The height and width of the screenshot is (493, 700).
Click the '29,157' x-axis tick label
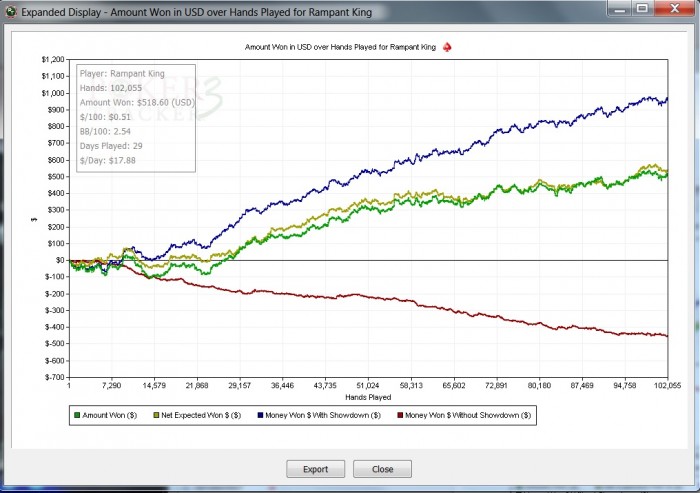239,385
